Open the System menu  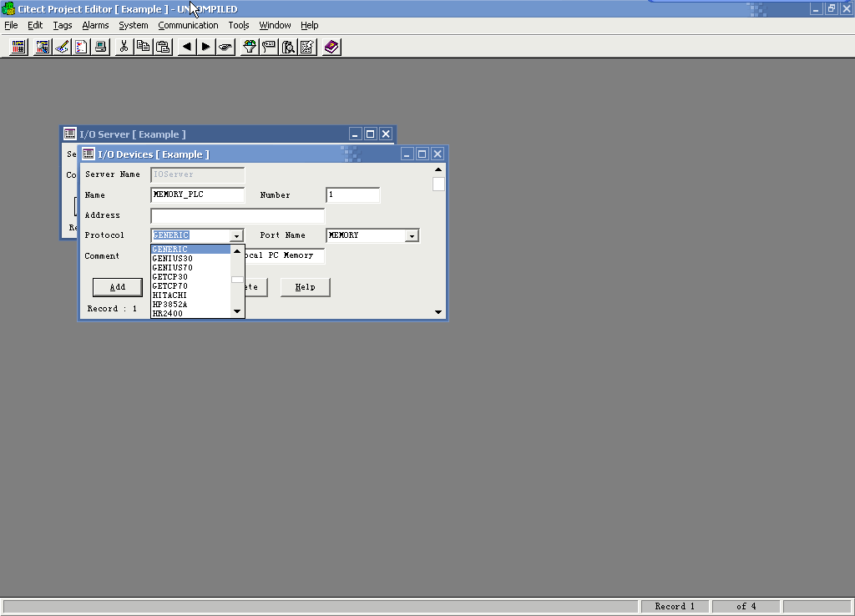(134, 25)
